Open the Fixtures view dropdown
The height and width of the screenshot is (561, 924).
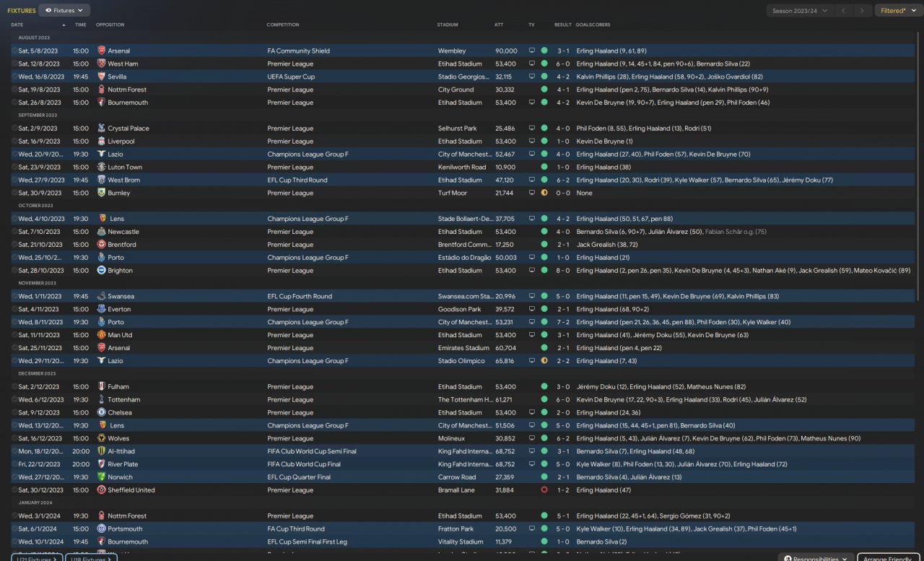click(64, 11)
